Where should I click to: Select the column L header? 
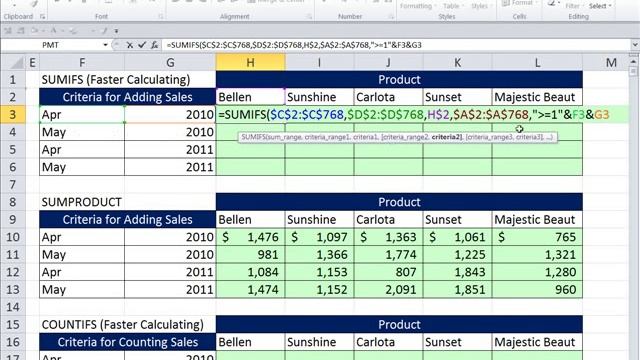click(537, 62)
